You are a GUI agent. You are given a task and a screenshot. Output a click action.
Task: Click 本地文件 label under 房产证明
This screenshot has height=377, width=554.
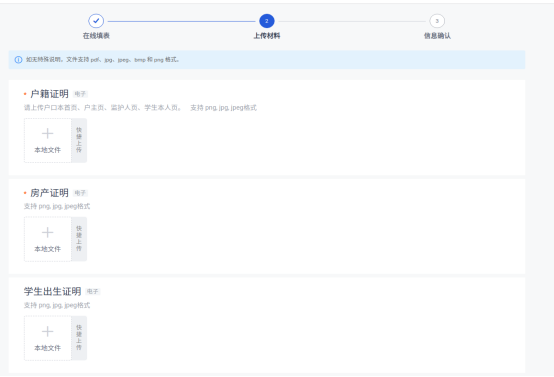47,249
